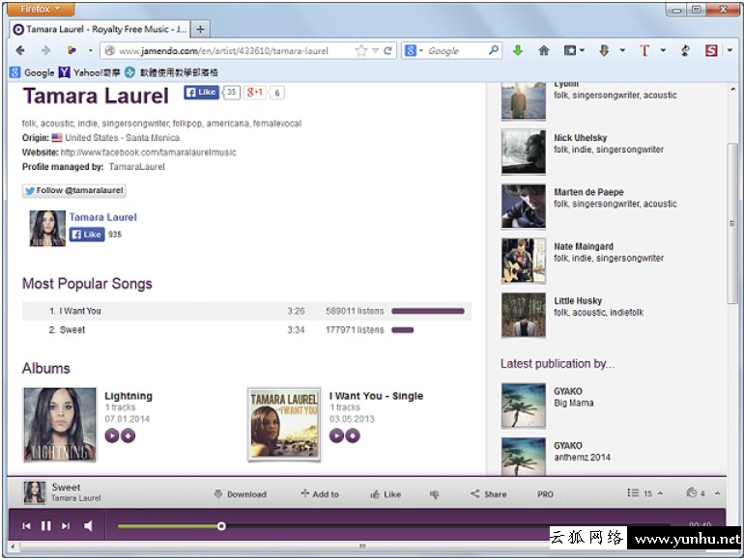Go back with the browser back arrow
Image resolution: width=744 pixels, height=560 pixels.
tap(20, 50)
